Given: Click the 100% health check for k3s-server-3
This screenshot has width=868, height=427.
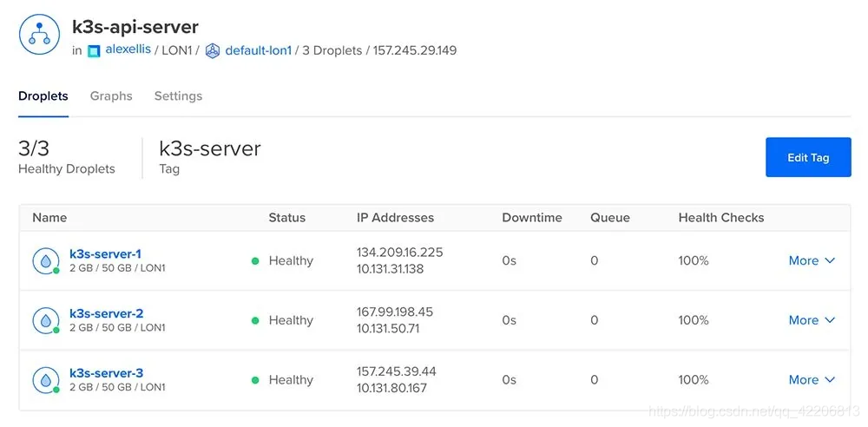Looking at the screenshot, I should (694, 380).
